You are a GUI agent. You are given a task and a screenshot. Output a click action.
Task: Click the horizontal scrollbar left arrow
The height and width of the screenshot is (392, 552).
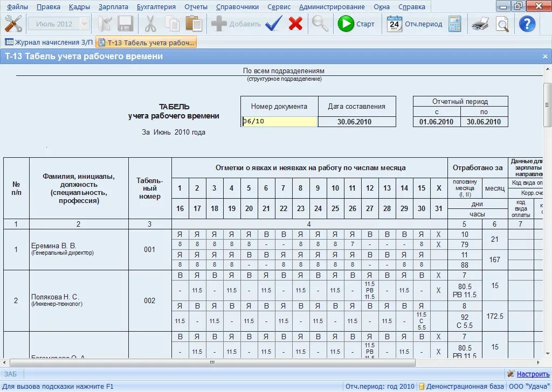pos(4,362)
